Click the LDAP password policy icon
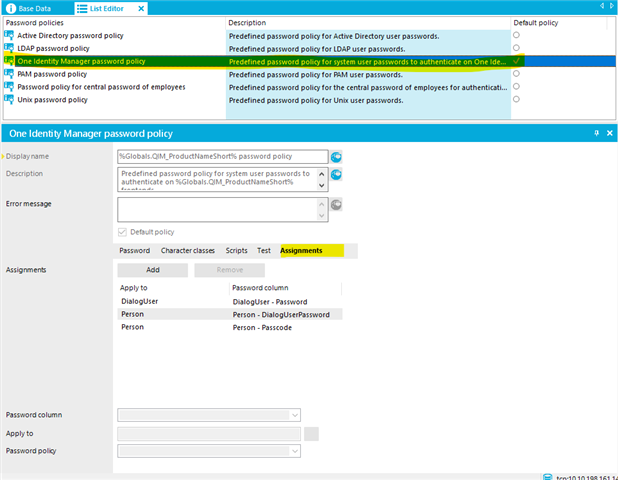This screenshot has width=618, height=480. tap(9, 48)
